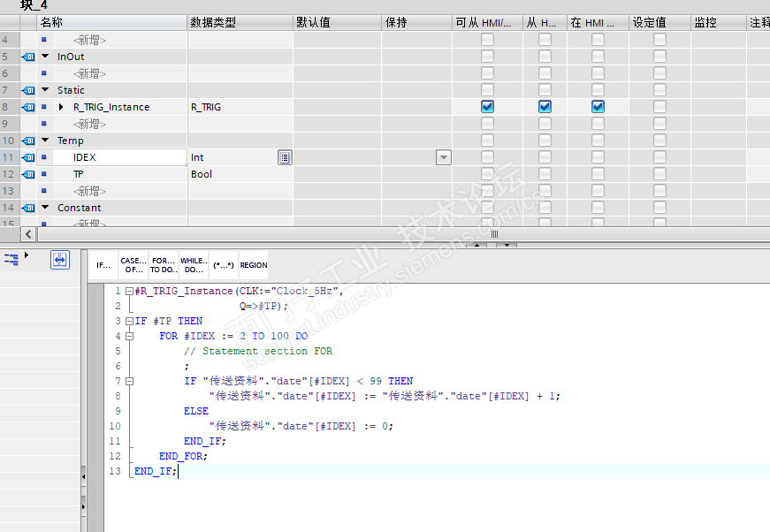This screenshot has width=770, height=532.
Task: Collapse the FOR loop fold at line 4
Action: (129, 336)
